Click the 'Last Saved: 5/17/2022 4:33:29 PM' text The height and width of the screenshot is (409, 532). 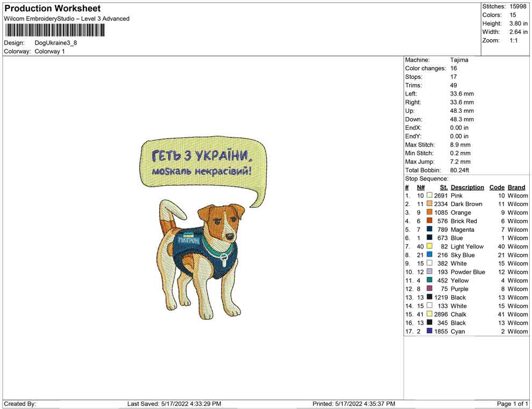click(x=174, y=404)
